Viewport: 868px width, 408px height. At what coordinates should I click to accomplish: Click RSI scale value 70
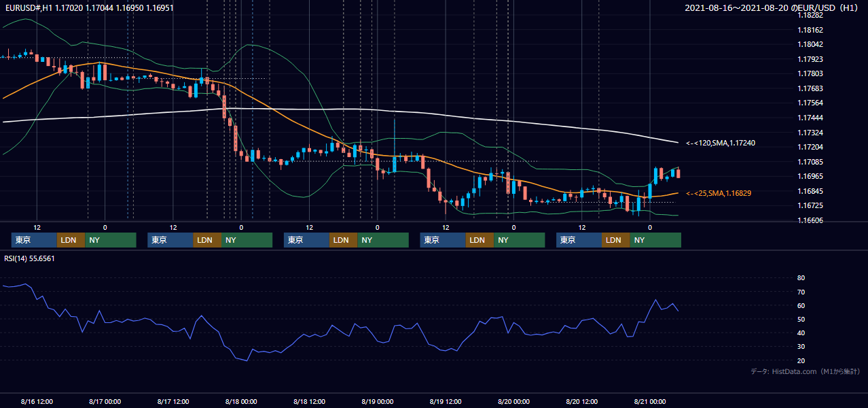tap(801, 292)
